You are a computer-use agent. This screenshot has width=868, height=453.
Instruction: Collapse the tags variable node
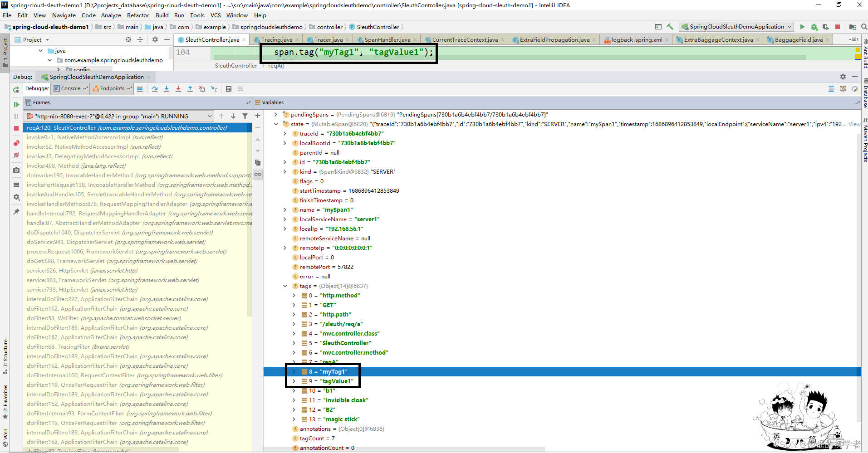tap(285, 286)
